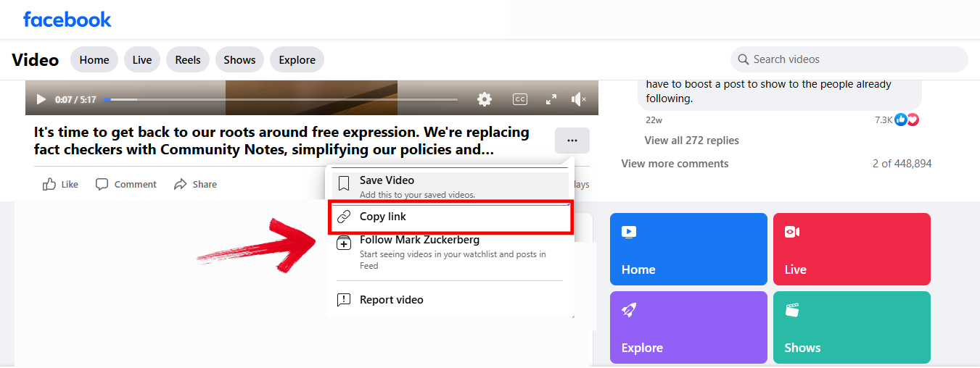Click the play icon on Home tile
This screenshot has width=980, height=368.
629,232
